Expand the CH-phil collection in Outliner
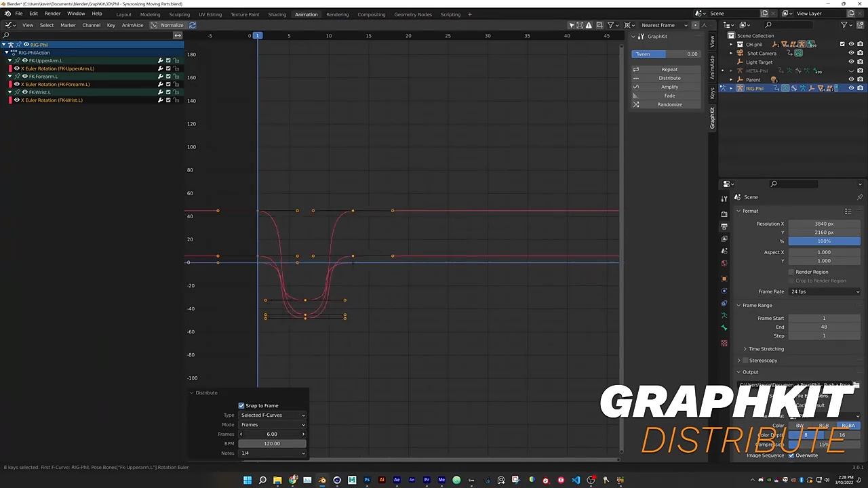The height and width of the screenshot is (488, 868). coord(732,44)
